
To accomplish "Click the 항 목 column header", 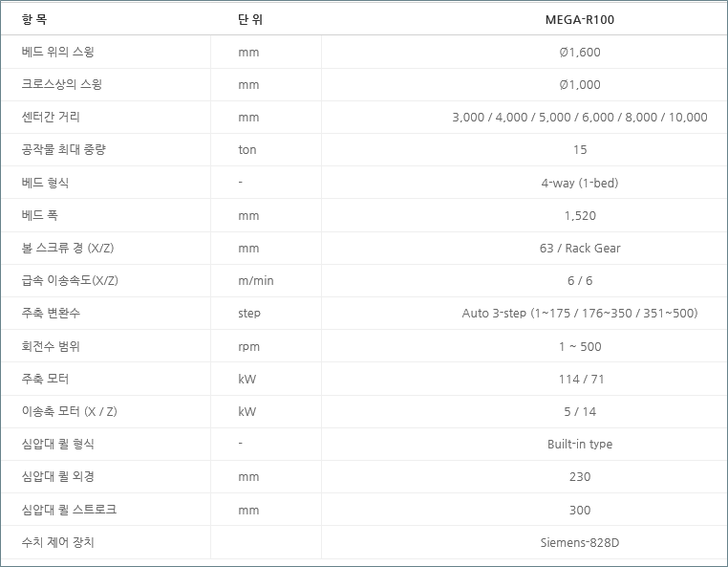I will 34,19.
